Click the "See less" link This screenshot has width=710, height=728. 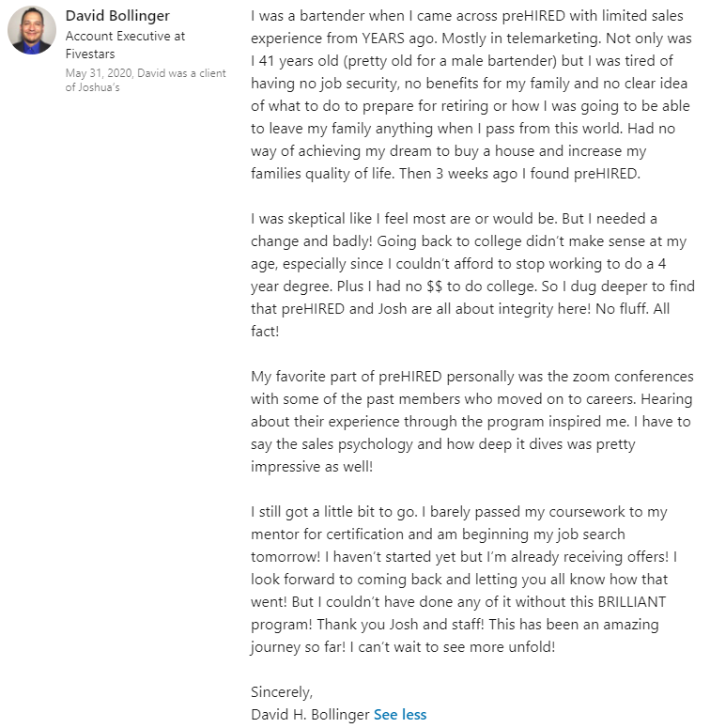[400, 714]
